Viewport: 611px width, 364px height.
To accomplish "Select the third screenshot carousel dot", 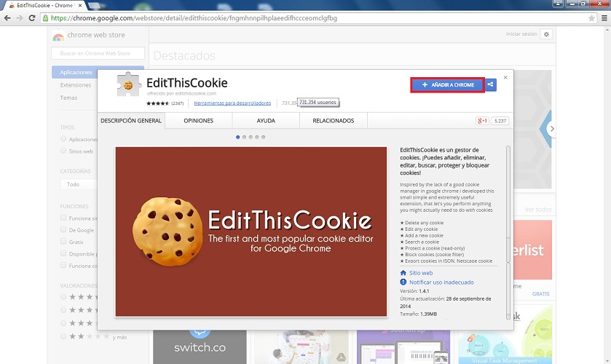I will (x=251, y=137).
